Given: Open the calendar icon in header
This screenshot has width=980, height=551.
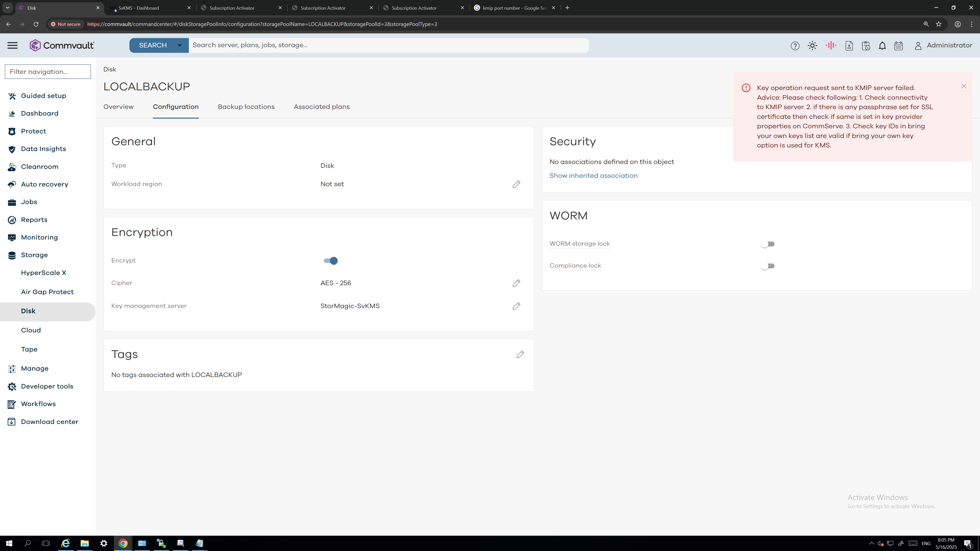Looking at the screenshot, I should (x=899, y=46).
